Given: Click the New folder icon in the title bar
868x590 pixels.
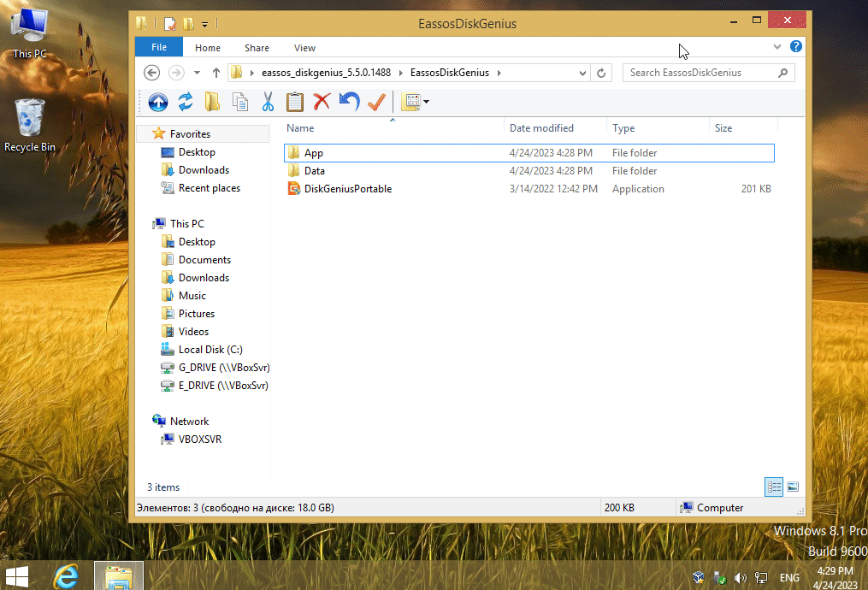Looking at the screenshot, I should coord(188,24).
